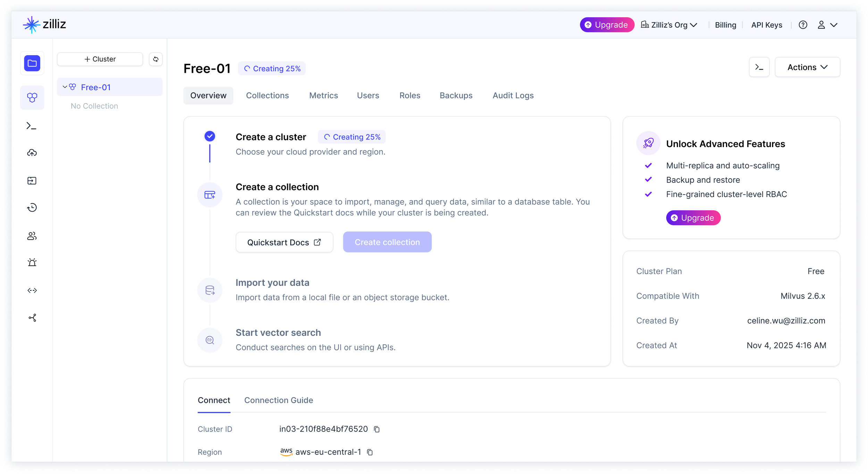This screenshot has width=868, height=474.
Task: Open the cloud upload icon in sidebar
Action: point(32,153)
